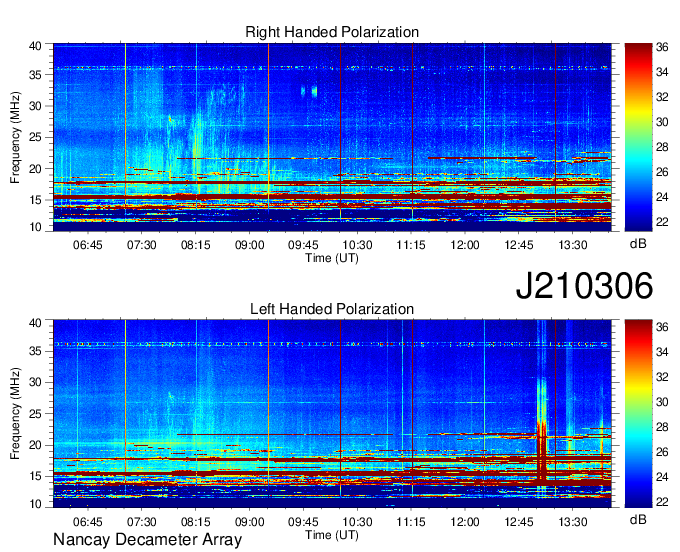Click 11:15 time tick on Right Handed plot

[411, 245]
